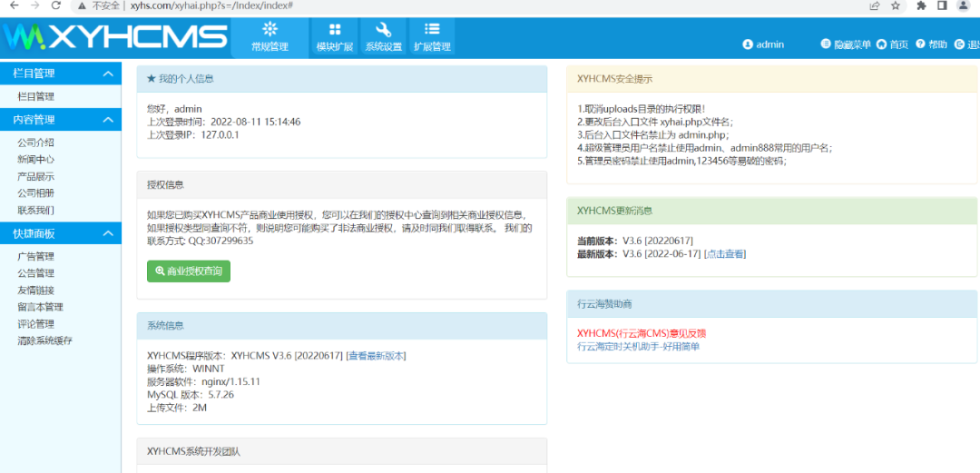The width and height of the screenshot is (980, 473).
Task: Click the 上次登录时间 2022-08-11 15:14:46 text
Action: coord(224,122)
